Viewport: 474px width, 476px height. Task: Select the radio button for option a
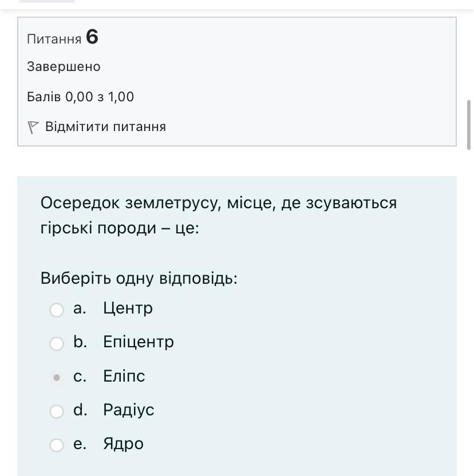tap(56, 310)
